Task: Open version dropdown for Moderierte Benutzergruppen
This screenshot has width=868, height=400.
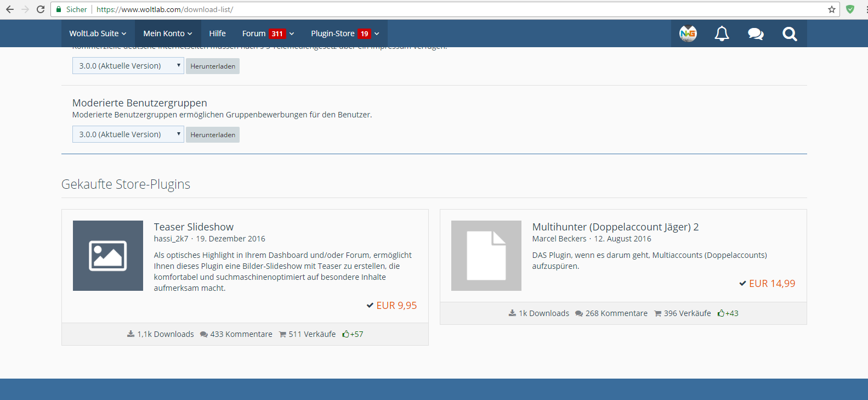Action: [x=128, y=134]
